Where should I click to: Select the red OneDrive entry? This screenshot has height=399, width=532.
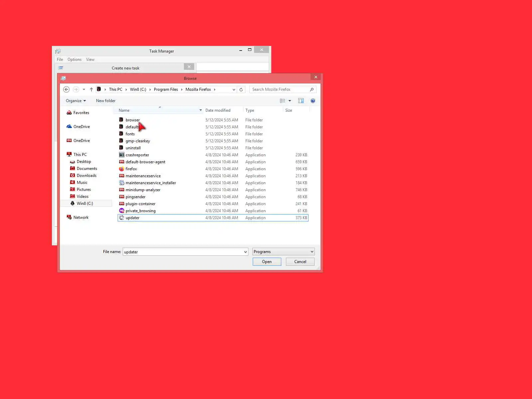tap(81, 141)
